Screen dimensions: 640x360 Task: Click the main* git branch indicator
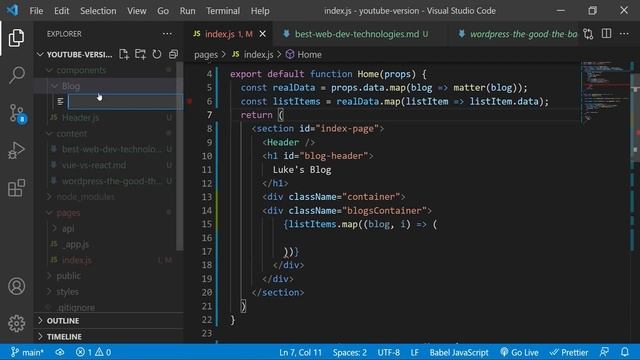pyautogui.click(x=27, y=352)
